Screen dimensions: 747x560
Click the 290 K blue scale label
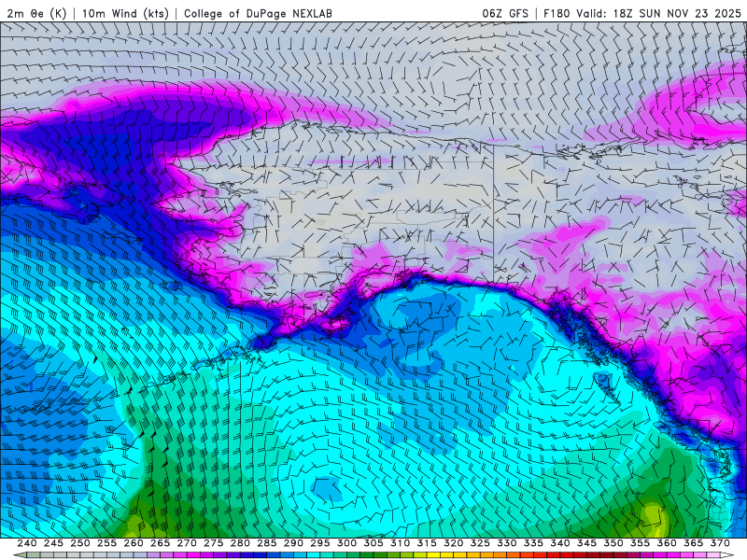pyautogui.click(x=293, y=543)
